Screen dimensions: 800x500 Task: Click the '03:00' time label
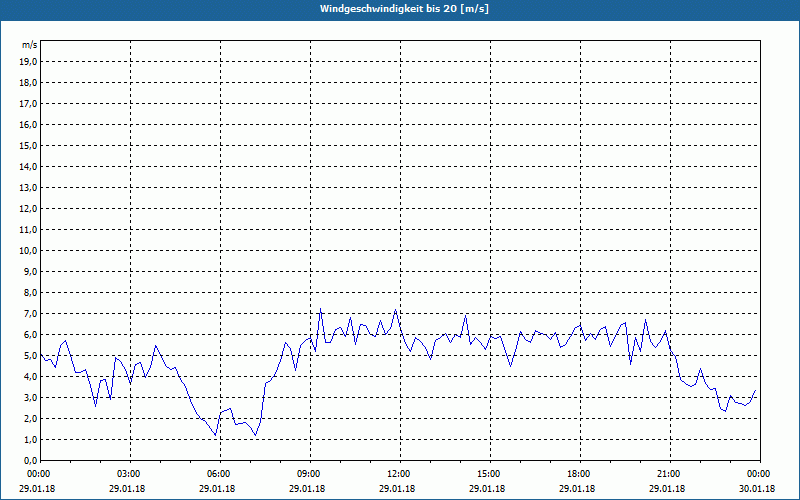click(x=131, y=474)
